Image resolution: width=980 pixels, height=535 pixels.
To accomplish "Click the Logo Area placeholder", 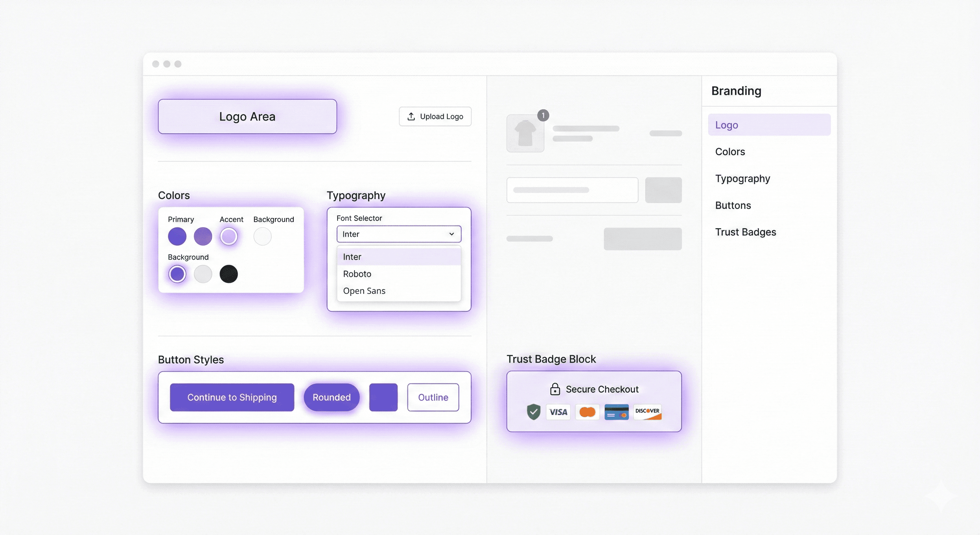I will 247,117.
